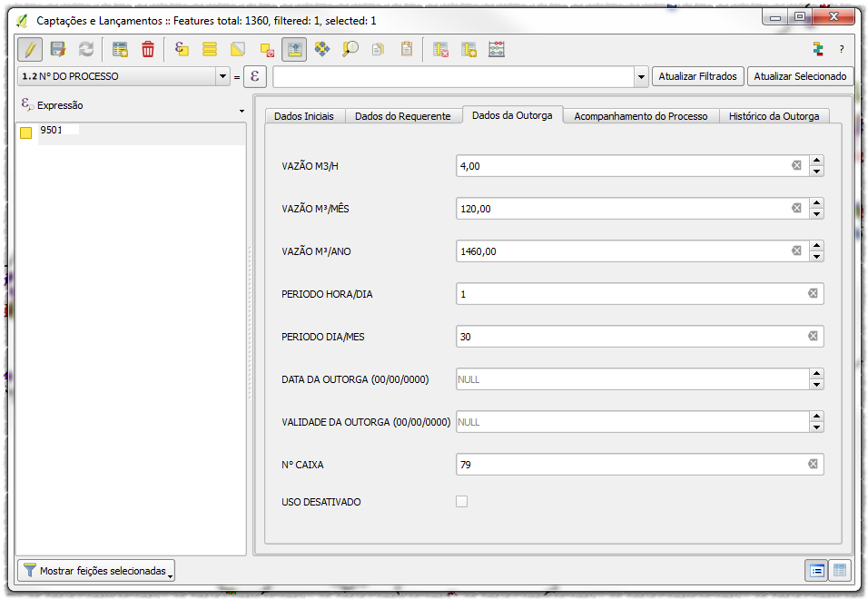The width and height of the screenshot is (868, 599).
Task: Click the select all features icon
Action: click(210, 50)
